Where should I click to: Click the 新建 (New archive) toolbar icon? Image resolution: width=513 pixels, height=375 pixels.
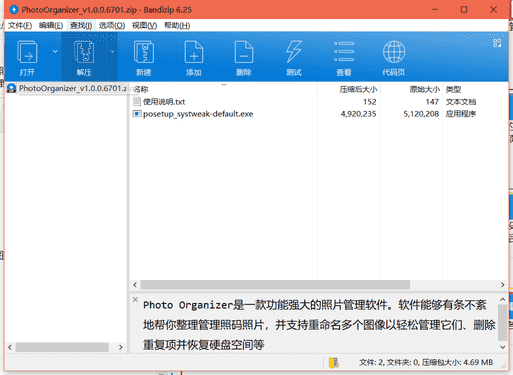point(144,57)
